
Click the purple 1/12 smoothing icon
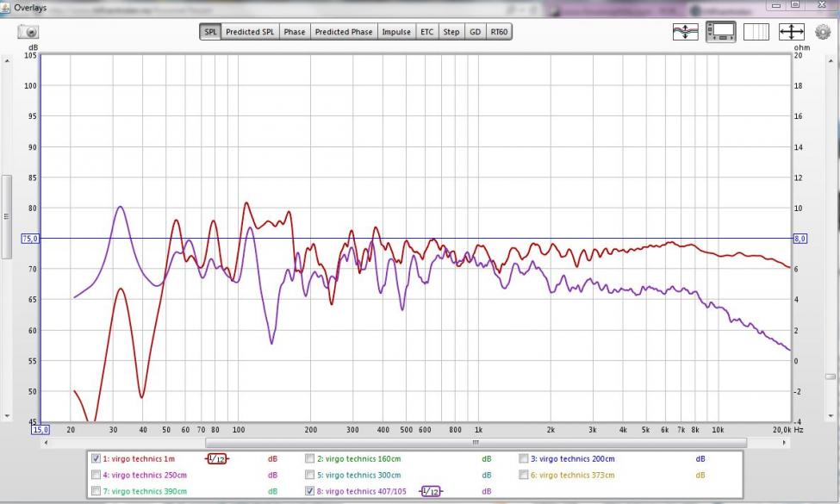tap(431, 491)
